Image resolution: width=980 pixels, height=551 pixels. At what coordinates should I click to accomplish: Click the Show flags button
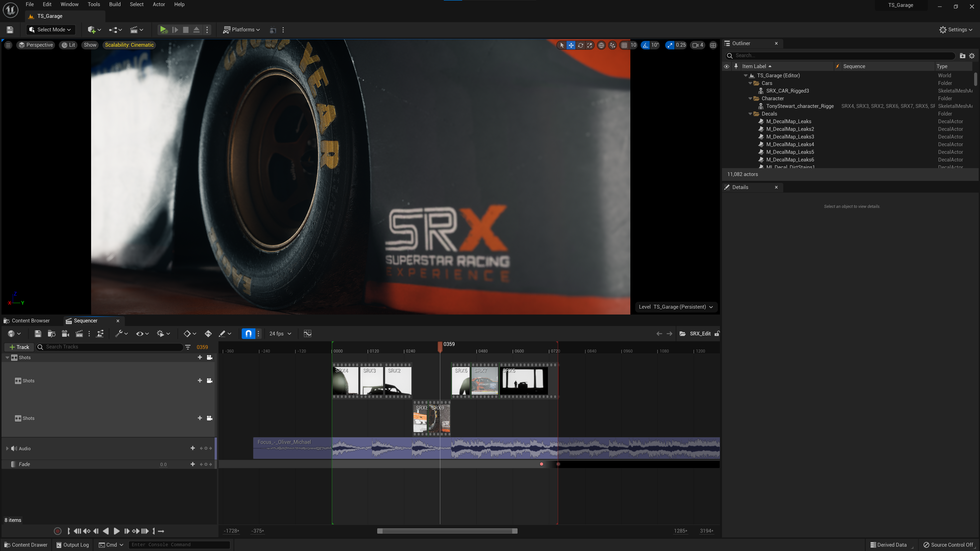point(90,45)
